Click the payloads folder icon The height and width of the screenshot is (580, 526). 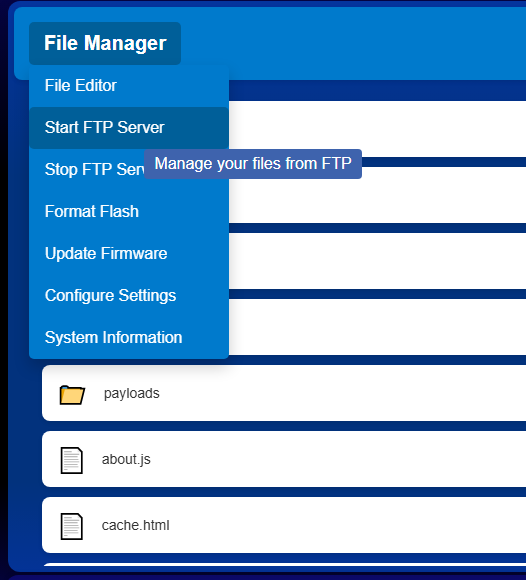(72, 395)
